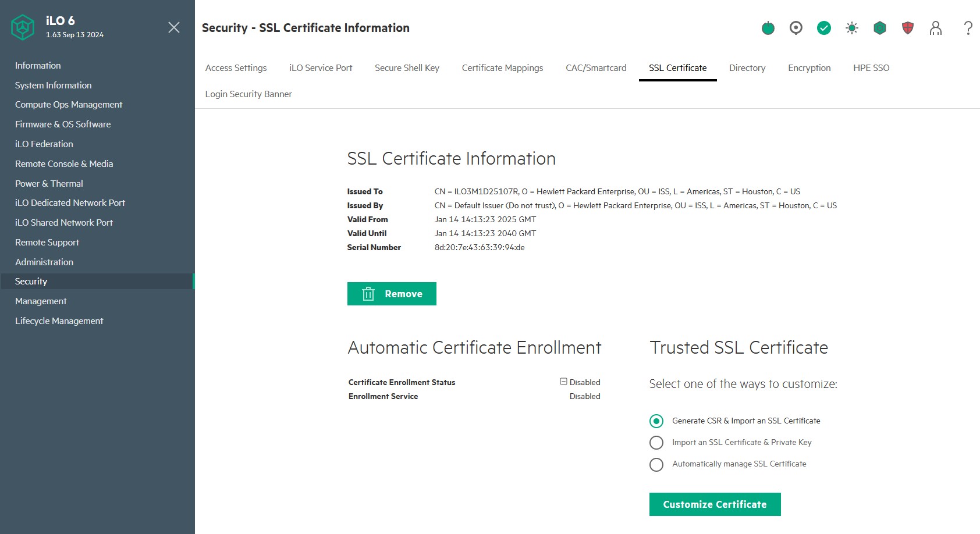Click the green server power icon
The width and height of the screenshot is (980, 534).
[768, 28]
